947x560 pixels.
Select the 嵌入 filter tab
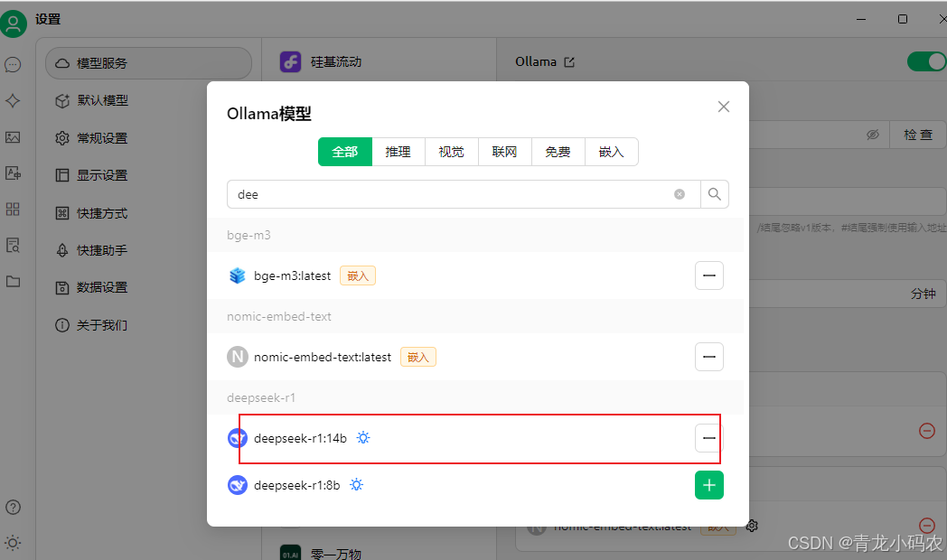point(611,152)
